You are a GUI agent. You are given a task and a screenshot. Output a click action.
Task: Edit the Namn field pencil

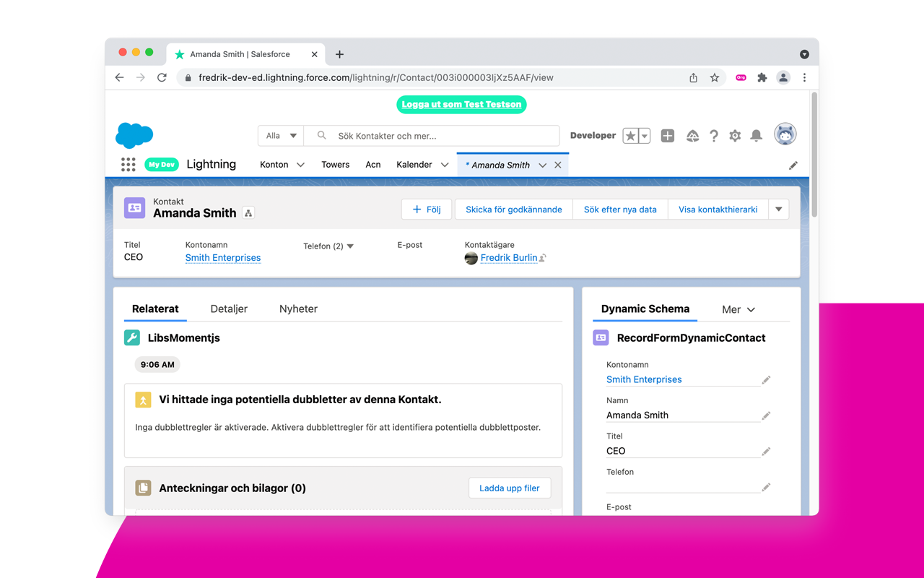pyautogui.click(x=767, y=415)
